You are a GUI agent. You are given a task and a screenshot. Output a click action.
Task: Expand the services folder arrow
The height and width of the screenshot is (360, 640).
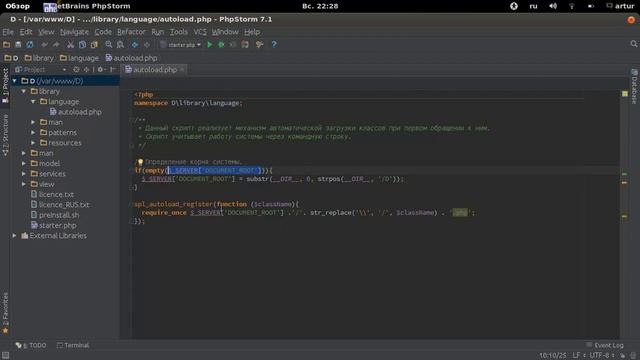click(x=24, y=174)
